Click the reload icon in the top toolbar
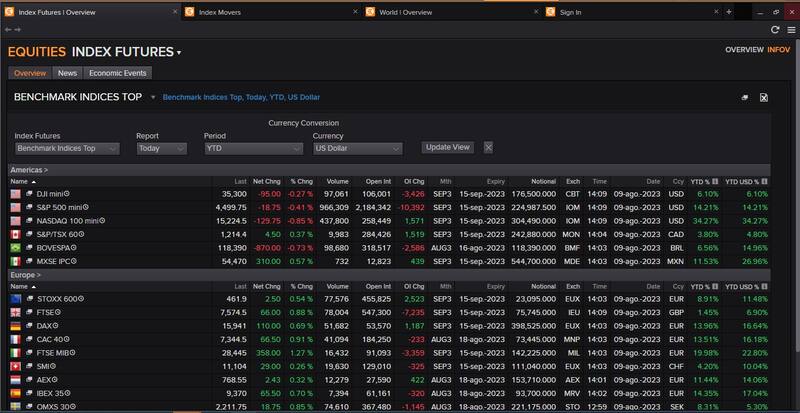 [775, 30]
